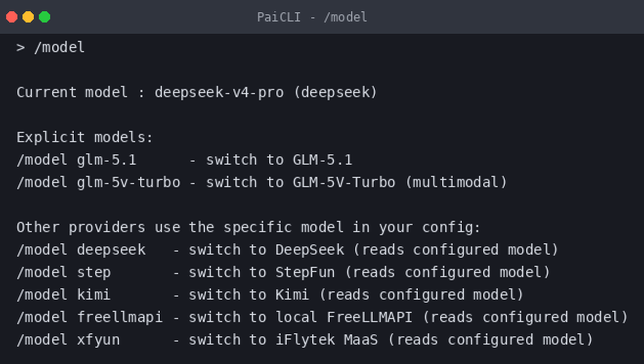Click the iFlytek MaaS description text

point(327,340)
